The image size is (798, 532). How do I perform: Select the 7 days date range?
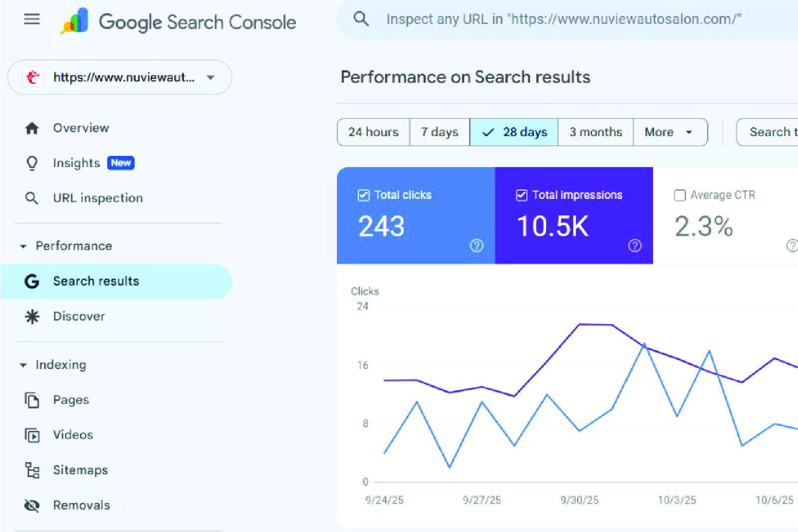(x=440, y=132)
